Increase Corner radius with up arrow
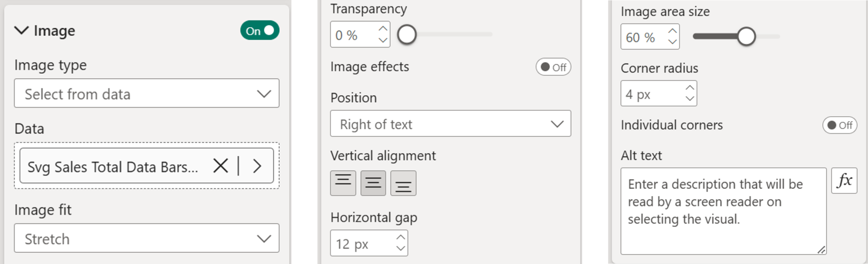This screenshot has width=868, height=264. click(x=689, y=88)
